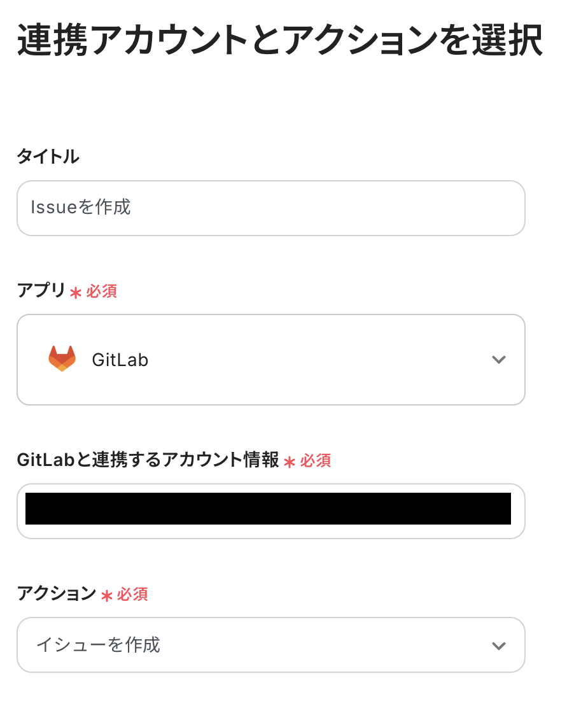This screenshot has width=588, height=727.
Task: Click the アプリ field label
Action: click(x=41, y=291)
